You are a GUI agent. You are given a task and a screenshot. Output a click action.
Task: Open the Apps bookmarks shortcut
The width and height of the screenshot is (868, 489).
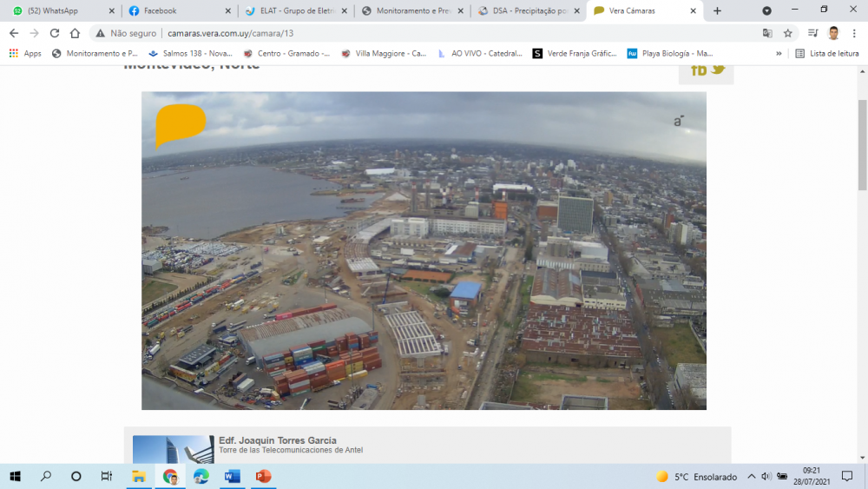point(25,53)
